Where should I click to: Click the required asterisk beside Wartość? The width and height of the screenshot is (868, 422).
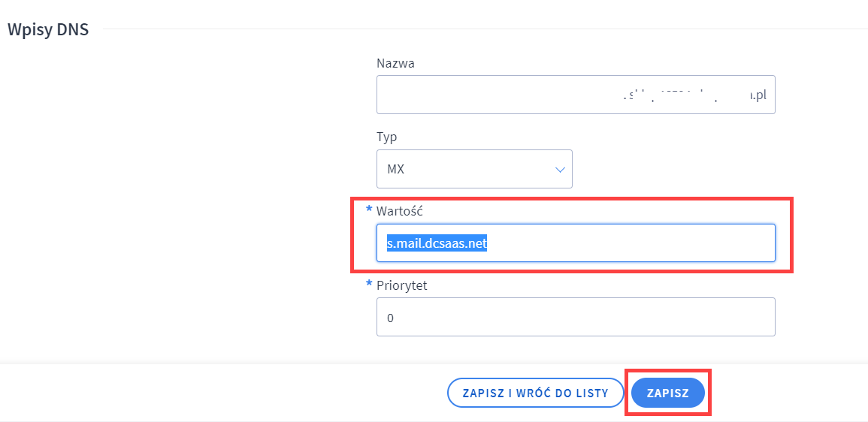369,209
